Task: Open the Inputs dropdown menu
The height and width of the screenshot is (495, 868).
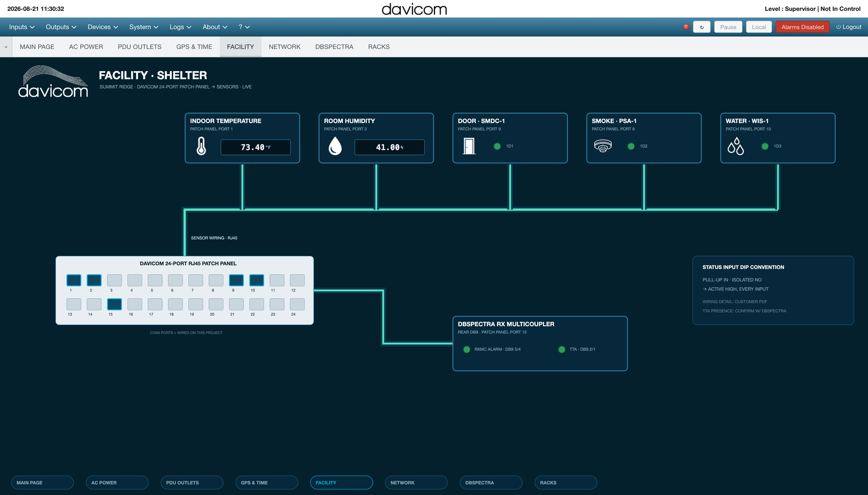Action: (x=22, y=27)
